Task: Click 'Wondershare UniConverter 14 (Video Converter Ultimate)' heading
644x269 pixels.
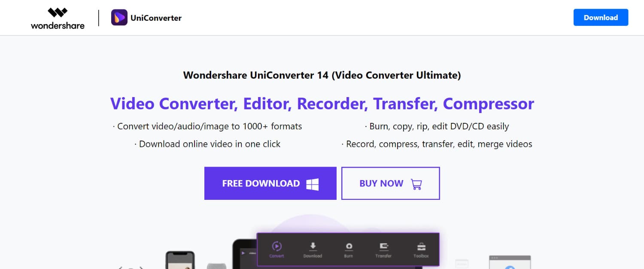Action: pos(322,75)
